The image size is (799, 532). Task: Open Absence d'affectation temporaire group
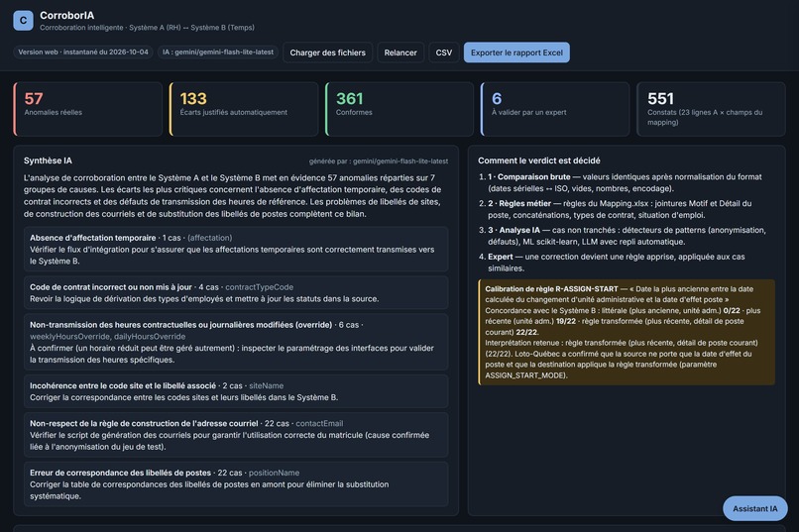pyautogui.click(x=236, y=249)
